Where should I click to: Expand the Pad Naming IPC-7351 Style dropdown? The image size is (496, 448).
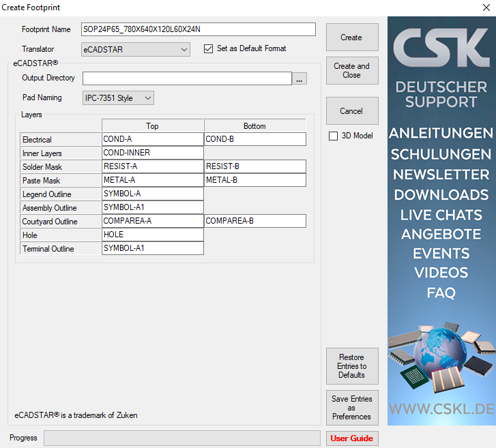click(x=118, y=98)
